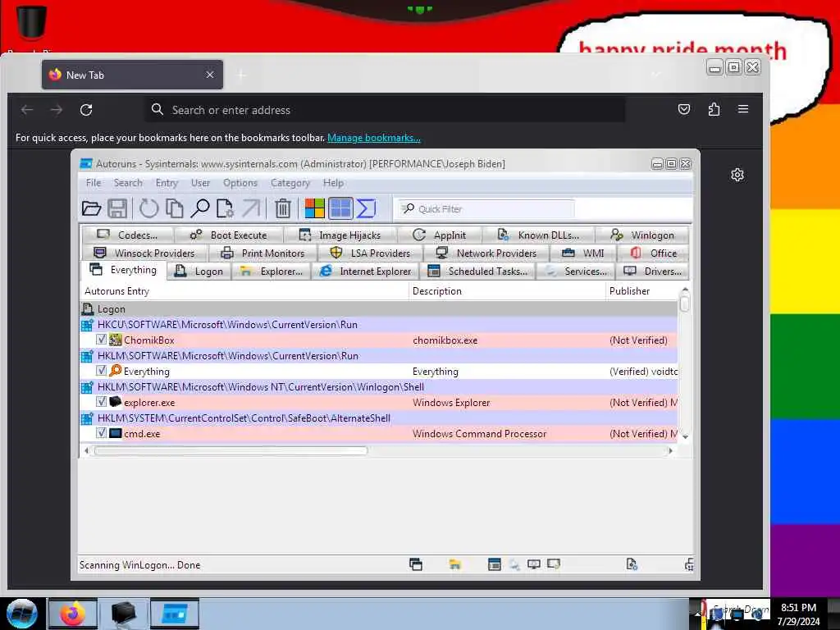
Task: Click the Copy toolbar icon in Autoruns
Action: 174,208
